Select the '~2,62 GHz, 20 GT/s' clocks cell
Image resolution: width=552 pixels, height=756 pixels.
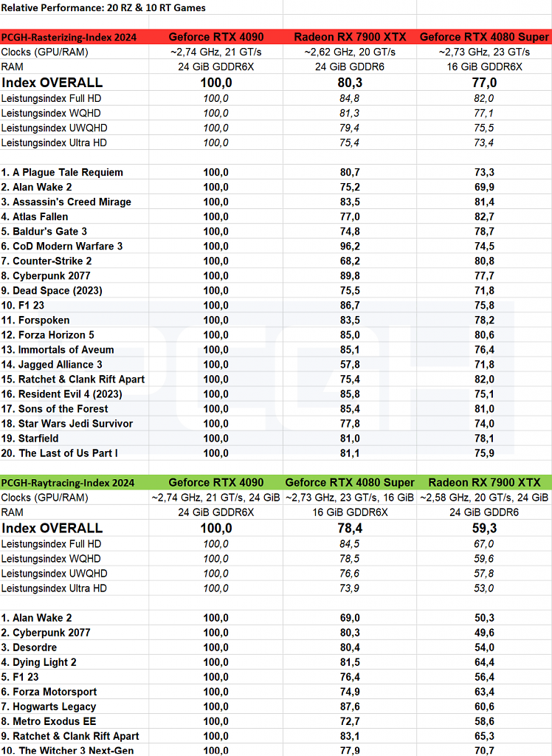[350, 52]
